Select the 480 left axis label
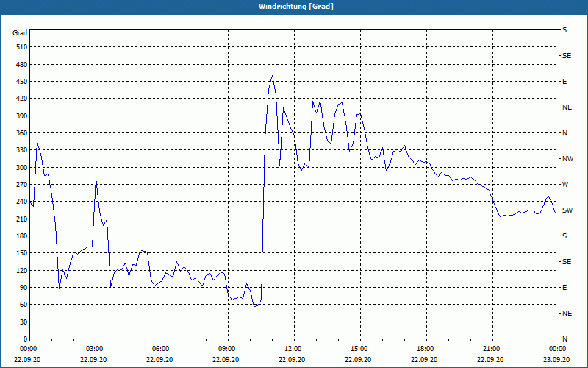 click(x=22, y=65)
